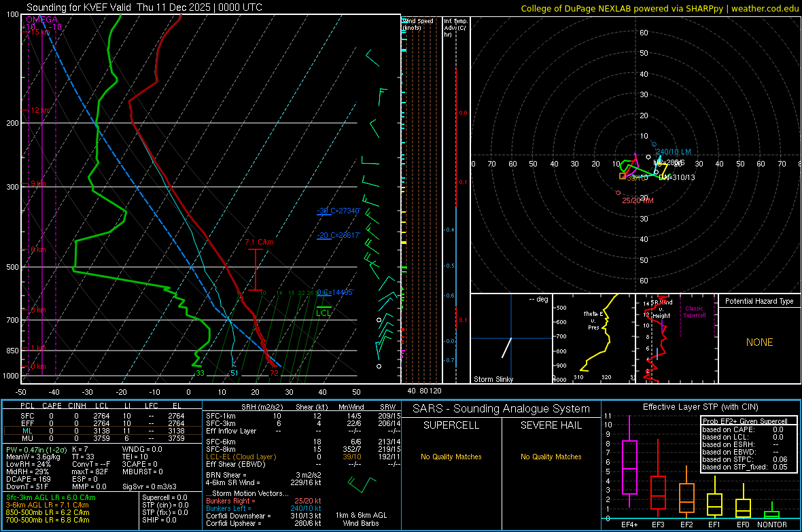This screenshot has width=802, height=532.
Task: Click the 'TT = 33' value
Action: tap(83, 457)
